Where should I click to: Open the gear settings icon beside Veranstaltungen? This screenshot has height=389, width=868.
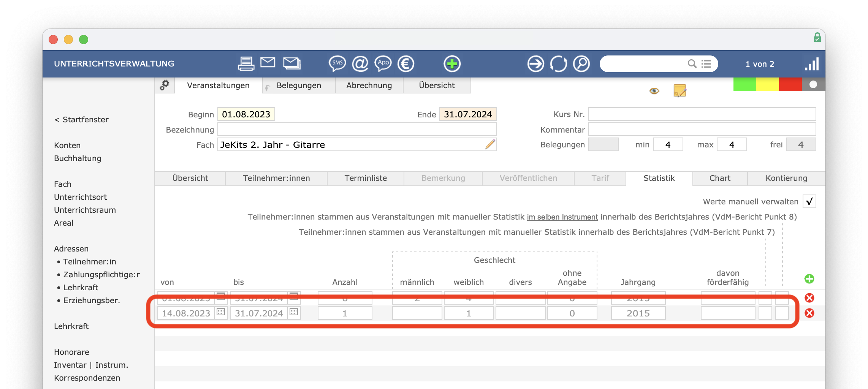tap(165, 85)
